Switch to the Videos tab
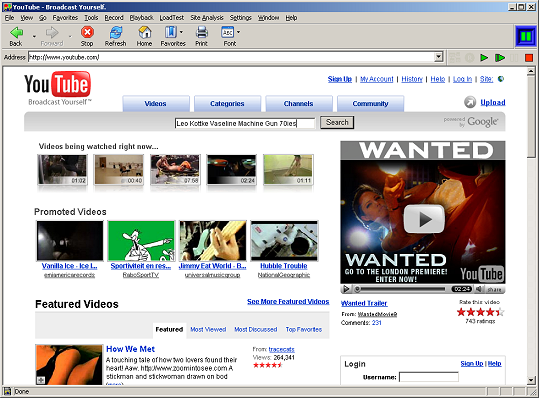 (x=155, y=103)
